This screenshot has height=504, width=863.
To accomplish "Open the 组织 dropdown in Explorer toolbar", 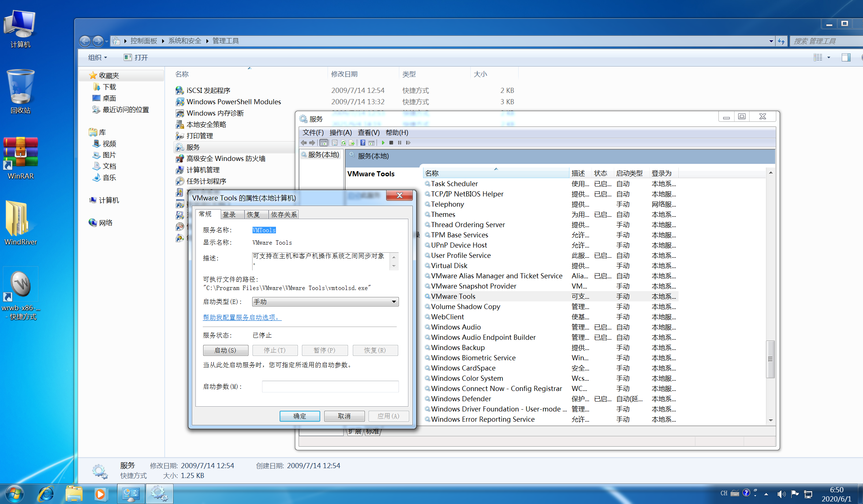I will 97,57.
